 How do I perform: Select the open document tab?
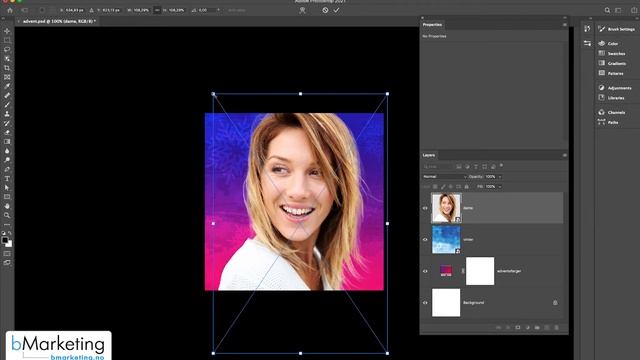(x=59, y=21)
